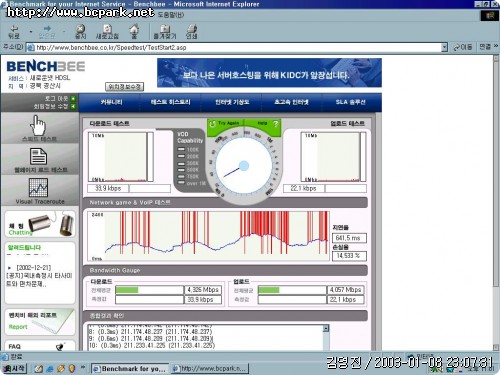Click the Help question mark button

(275, 124)
